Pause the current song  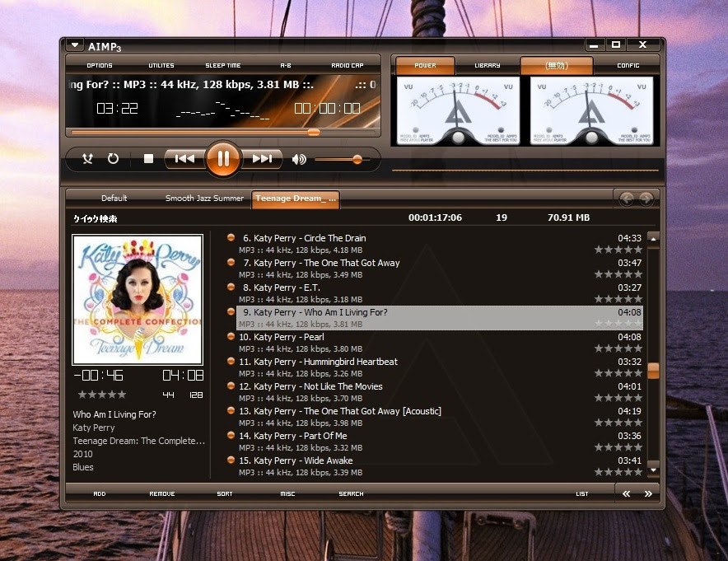click(x=223, y=159)
